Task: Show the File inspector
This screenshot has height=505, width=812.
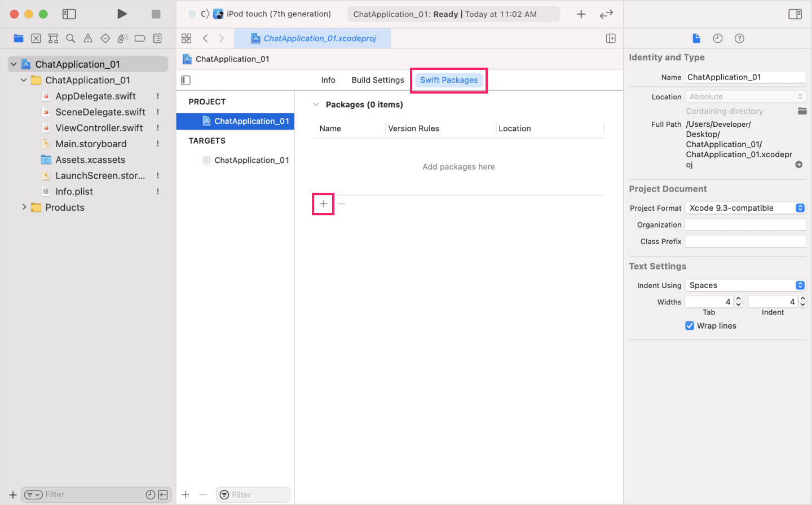Action: [x=696, y=38]
